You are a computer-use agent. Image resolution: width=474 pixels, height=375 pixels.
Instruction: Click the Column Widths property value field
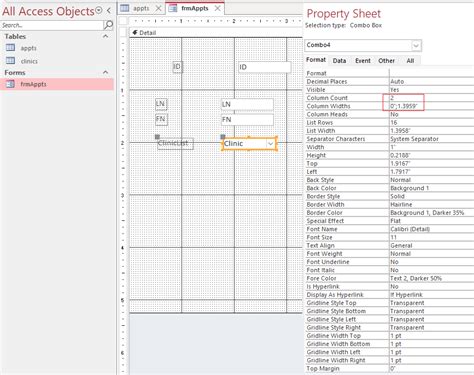click(431, 106)
